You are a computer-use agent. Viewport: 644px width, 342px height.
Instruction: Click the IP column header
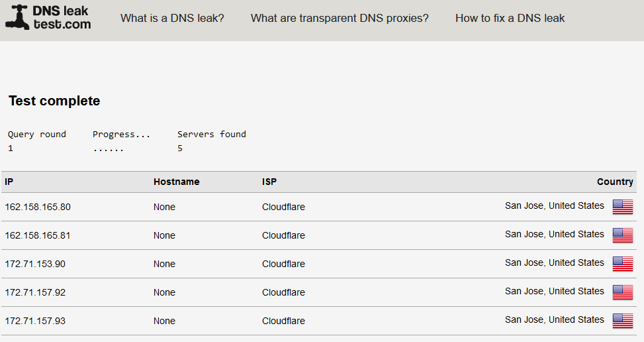point(9,182)
